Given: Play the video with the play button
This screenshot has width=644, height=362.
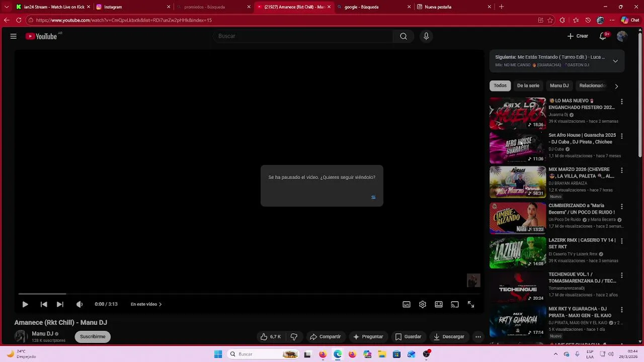Looking at the screenshot, I should 25,304.
